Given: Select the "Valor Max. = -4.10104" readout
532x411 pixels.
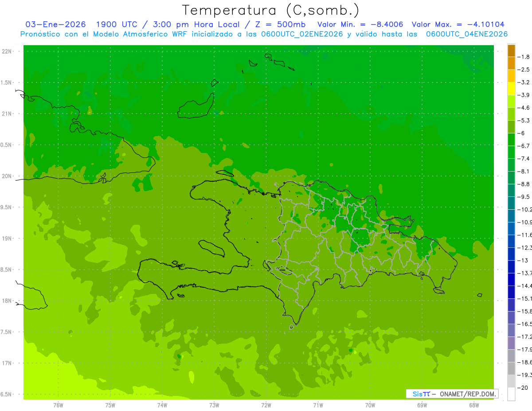Looking at the screenshot, I should pyautogui.click(x=458, y=24).
